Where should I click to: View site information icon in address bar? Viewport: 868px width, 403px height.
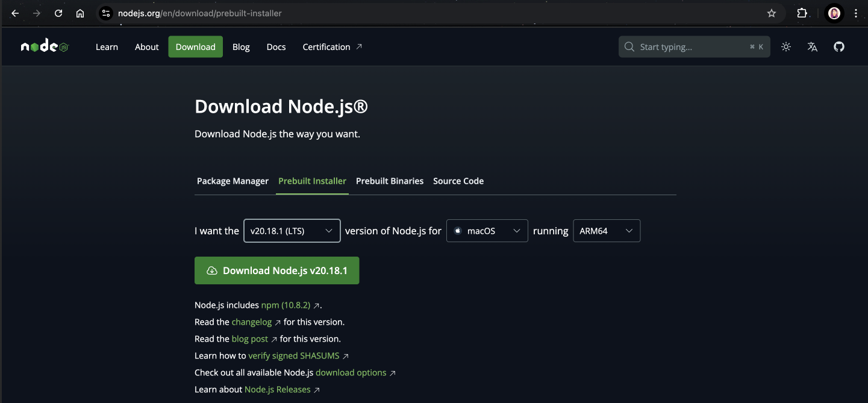[x=106, y=13]
